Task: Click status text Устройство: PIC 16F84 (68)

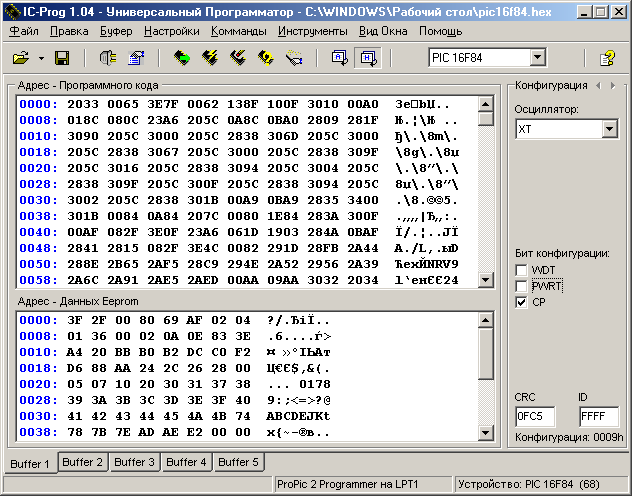Action: 529,484
